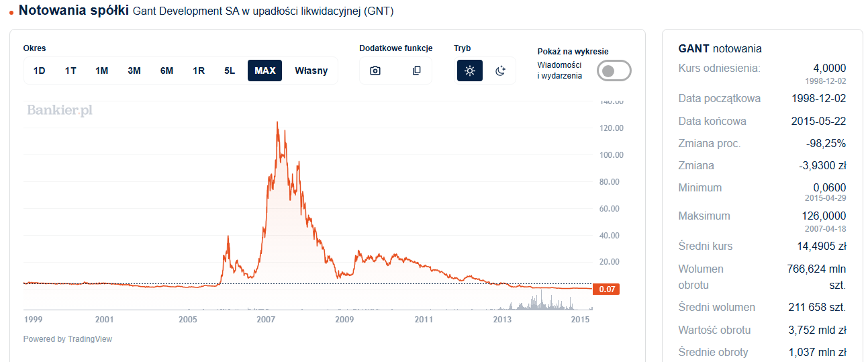Image resolution: width=868 pixels, height=362 pixels.
Task: Select the 6M period
Action: click(166, 71)
